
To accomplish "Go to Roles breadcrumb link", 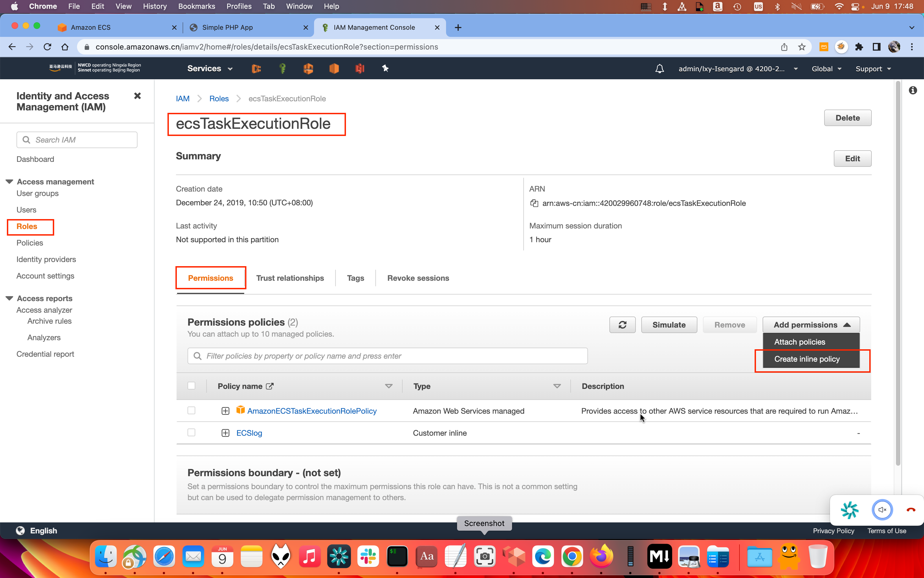I will click(219, 99).
